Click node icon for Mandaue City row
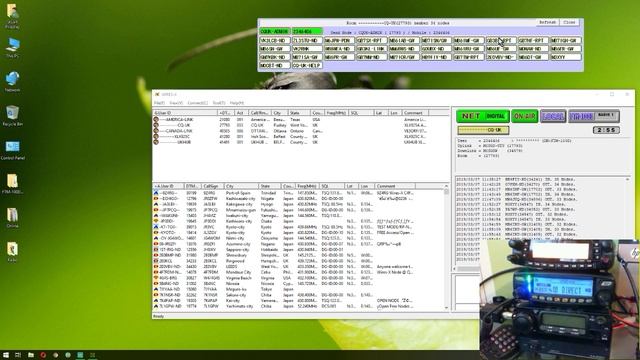This screenshot has height=360, width=640. (156, 272)
